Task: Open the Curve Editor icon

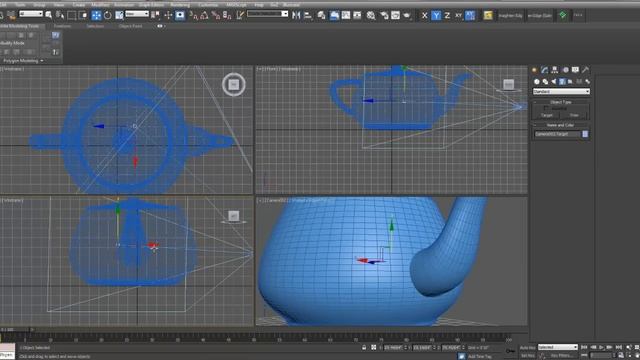Action: coord(346,16)
